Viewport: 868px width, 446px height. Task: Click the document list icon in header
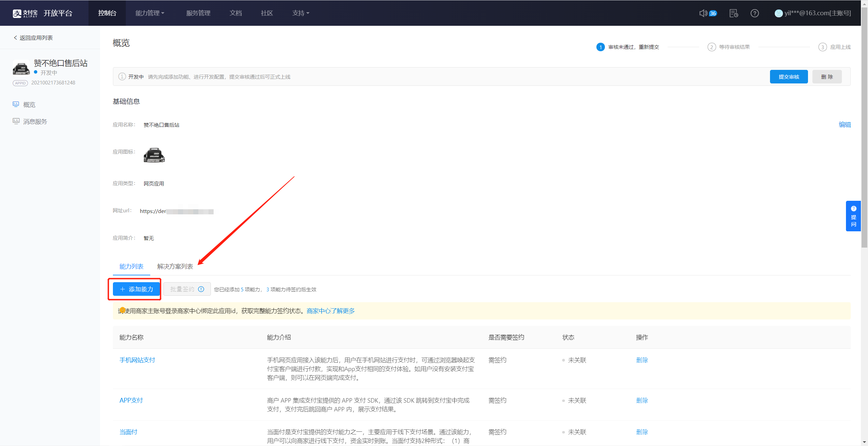(x=733, y=13)
